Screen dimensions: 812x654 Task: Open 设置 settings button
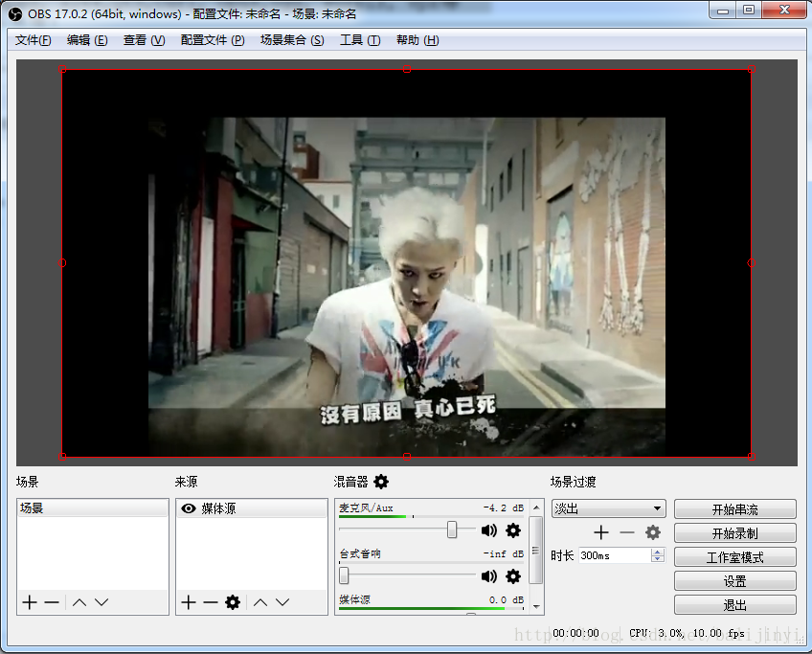[734, 581]
